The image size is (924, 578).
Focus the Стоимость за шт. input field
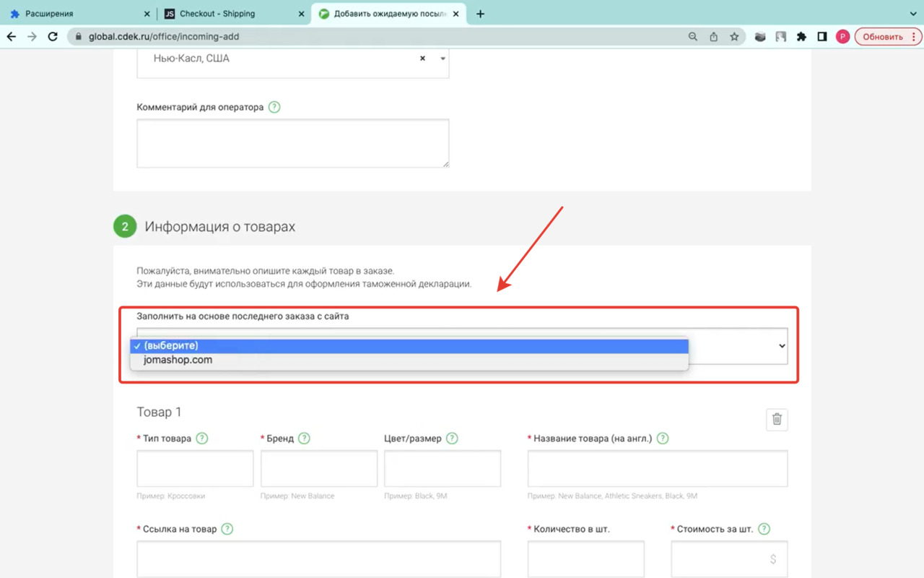pos(729,559)
